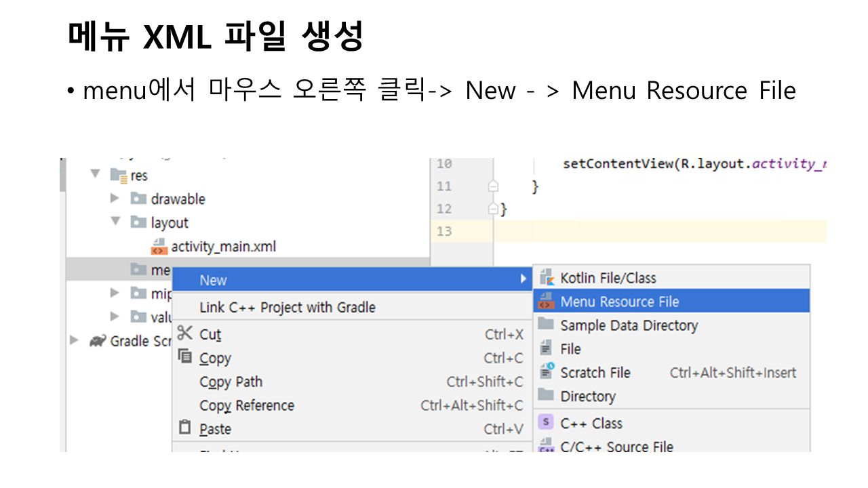The width and height of the screenshot is (868, 488).
Task: Click the Sample Data Directory folder icon
Action: 547,325
